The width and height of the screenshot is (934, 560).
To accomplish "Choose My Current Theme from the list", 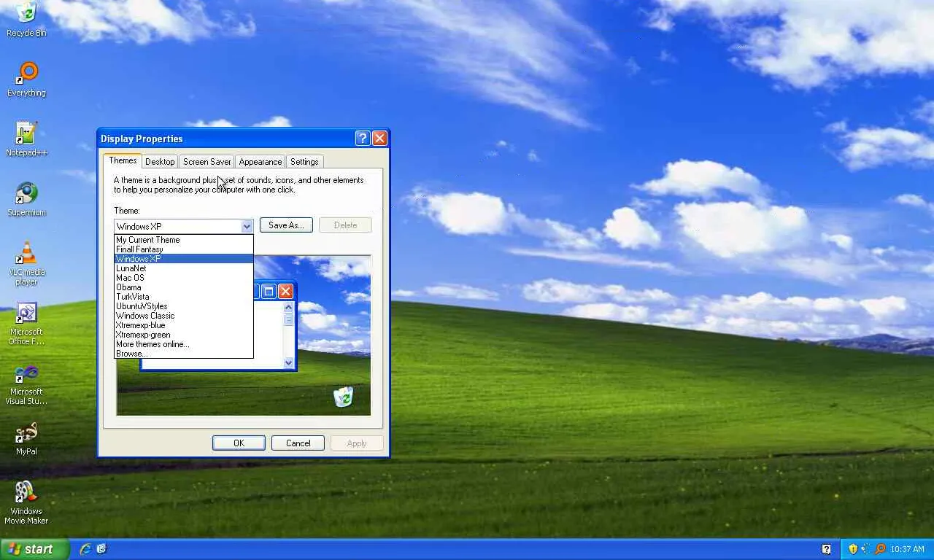I will pos(184,240).
